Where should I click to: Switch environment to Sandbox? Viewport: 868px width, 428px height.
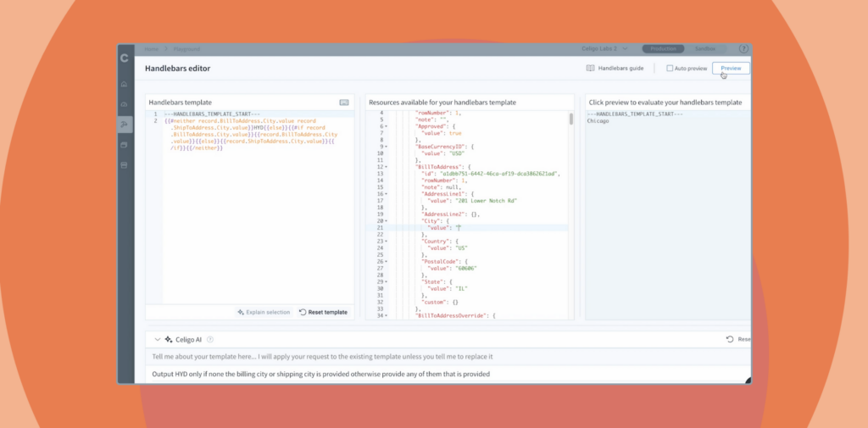coord(704,49)
